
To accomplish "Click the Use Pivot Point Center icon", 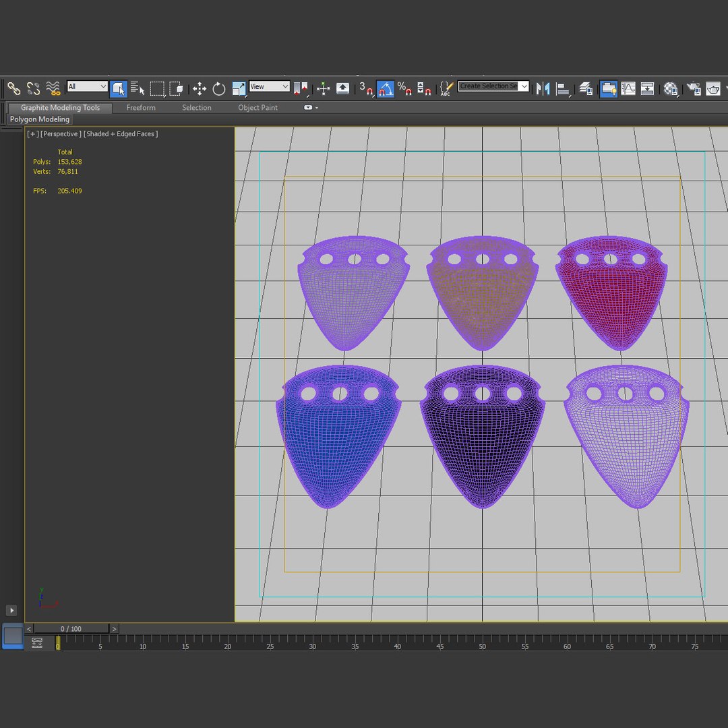I will 301,88.
